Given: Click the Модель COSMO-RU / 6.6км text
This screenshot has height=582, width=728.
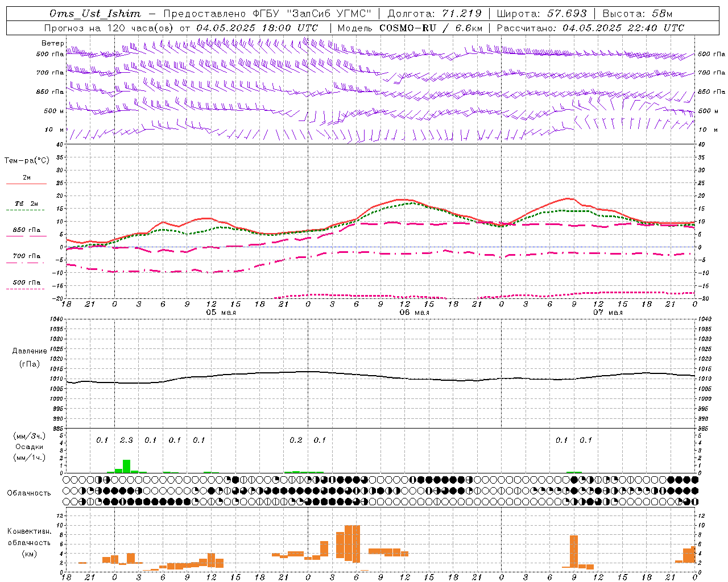Looking at the screenshot, I should click(x=410, y=28).
